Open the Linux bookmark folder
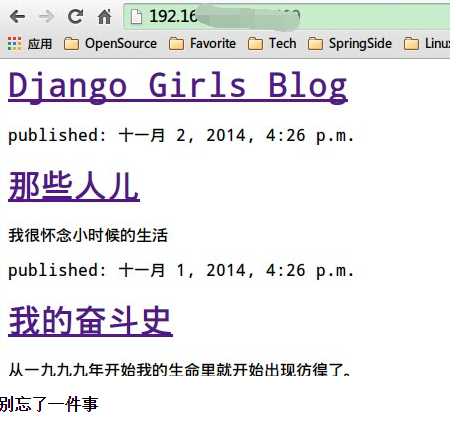This screenshot has width=456, height=430. pyautogui.click(x=427, y=43)
